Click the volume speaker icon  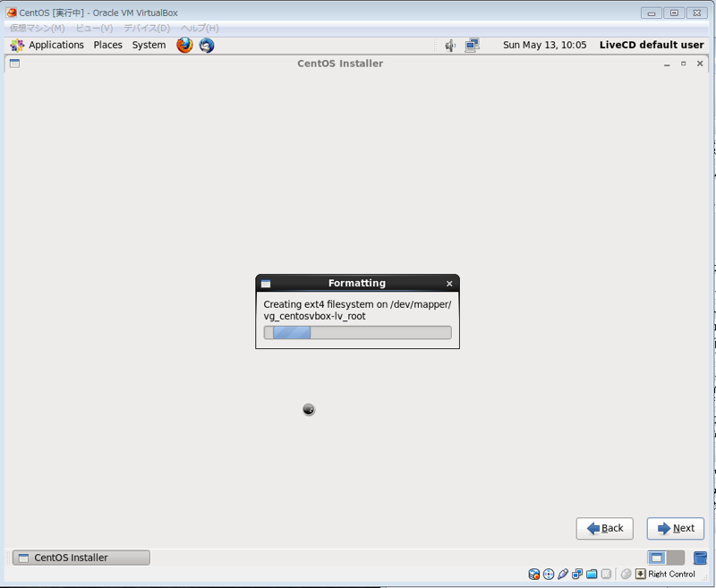[x=450, y=45]
